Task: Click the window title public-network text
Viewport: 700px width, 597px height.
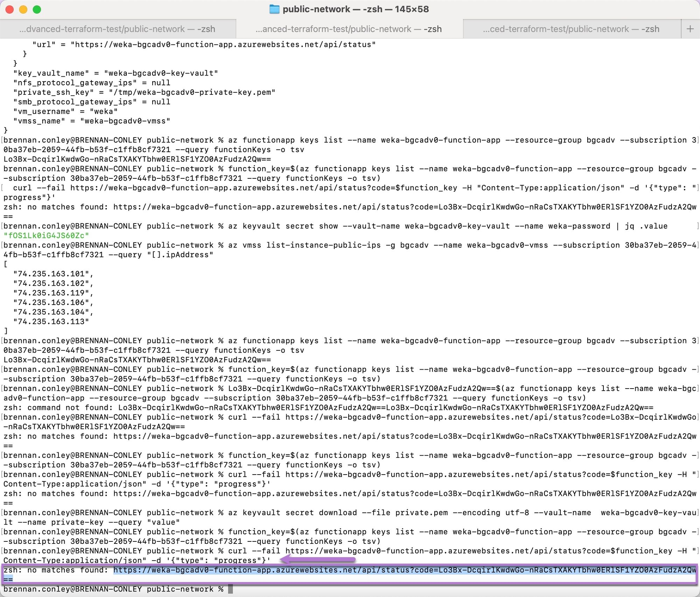Action: (316, 9)
